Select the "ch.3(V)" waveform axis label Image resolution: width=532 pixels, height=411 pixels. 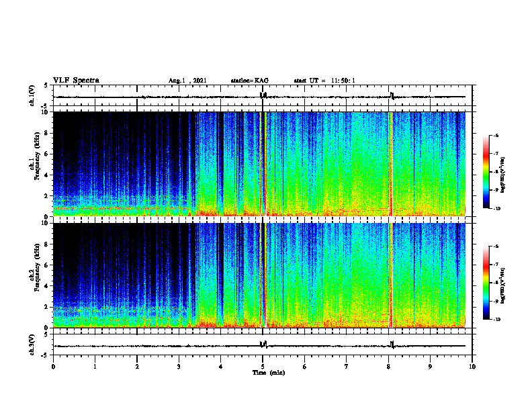pyautogui.click(x=32, y=345)
